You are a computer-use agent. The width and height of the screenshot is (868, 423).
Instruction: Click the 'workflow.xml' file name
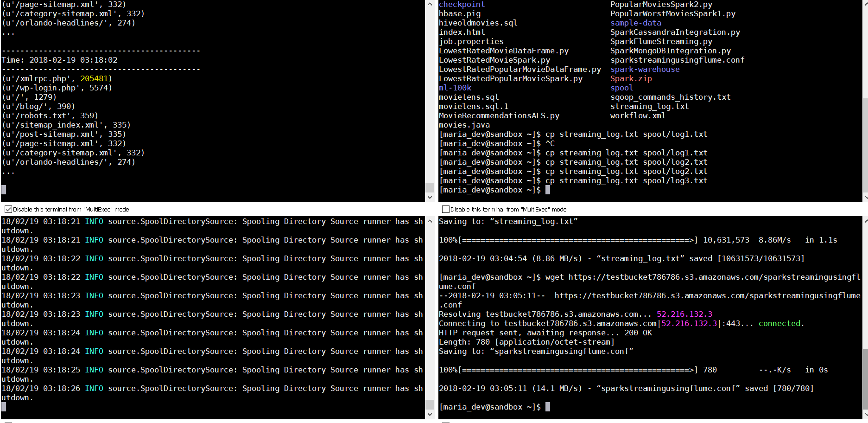[638, 115]
